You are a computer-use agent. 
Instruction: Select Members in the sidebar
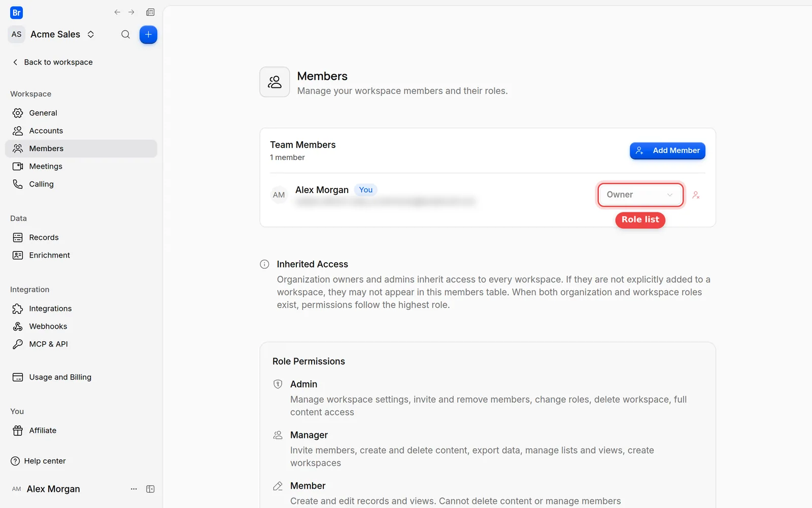coord(81,148)
